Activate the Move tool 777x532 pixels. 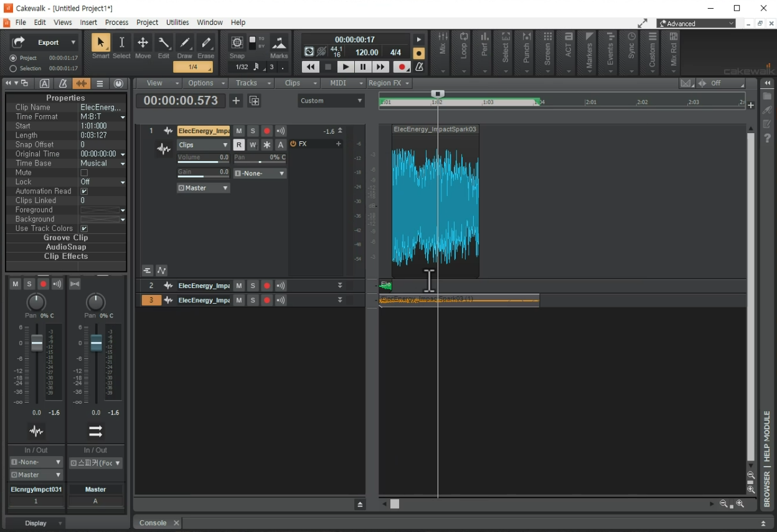143,42
